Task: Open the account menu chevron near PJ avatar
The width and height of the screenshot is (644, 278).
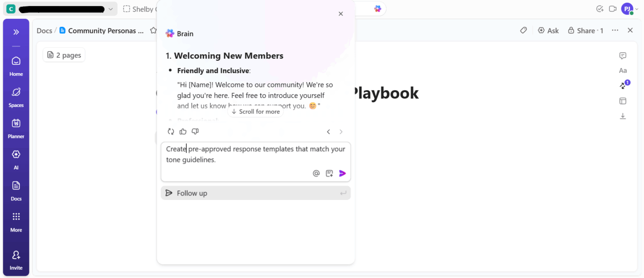Action: pos(637,9)
